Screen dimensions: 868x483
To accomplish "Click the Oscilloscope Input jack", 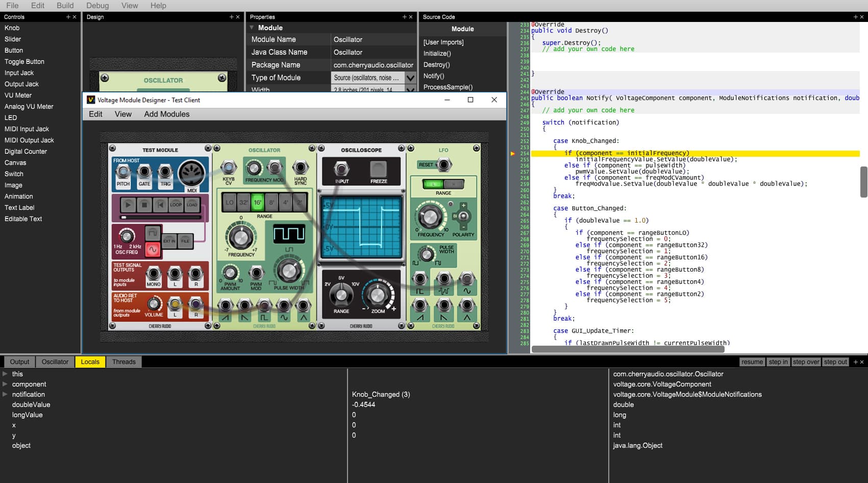I will [x=341, y=168].
